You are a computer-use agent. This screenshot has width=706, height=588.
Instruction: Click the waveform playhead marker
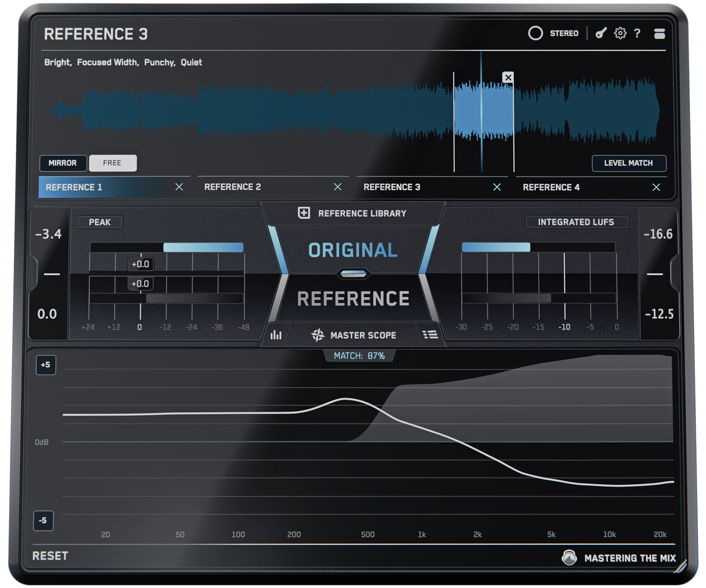[x=481, y=112]
